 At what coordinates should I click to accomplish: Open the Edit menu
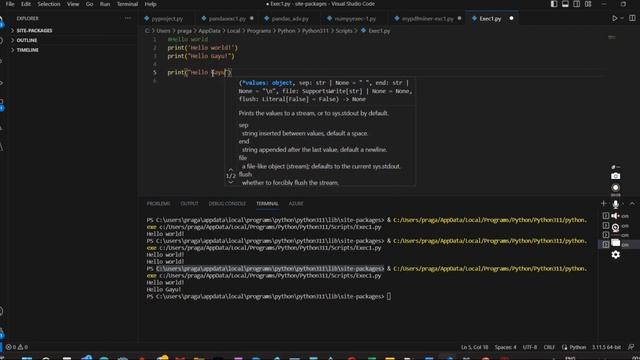(x=26, y=4)
